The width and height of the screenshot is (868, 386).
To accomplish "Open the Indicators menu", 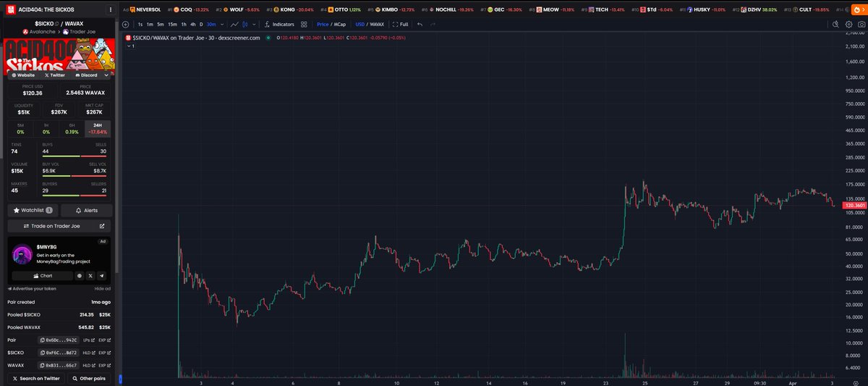I will point(278,24).
